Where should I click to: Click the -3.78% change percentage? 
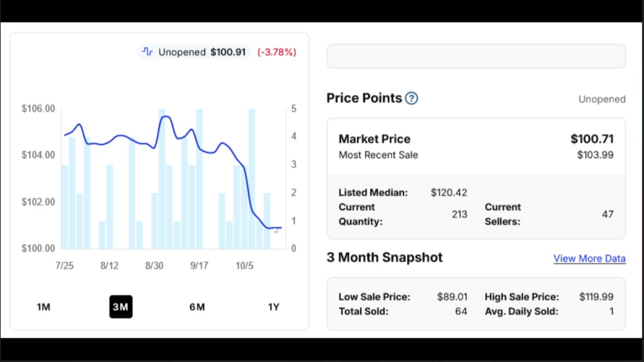point(277,52)
